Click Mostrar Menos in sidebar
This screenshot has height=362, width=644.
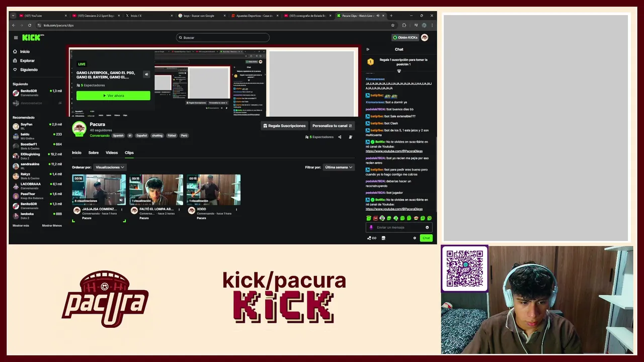[52, 225]
